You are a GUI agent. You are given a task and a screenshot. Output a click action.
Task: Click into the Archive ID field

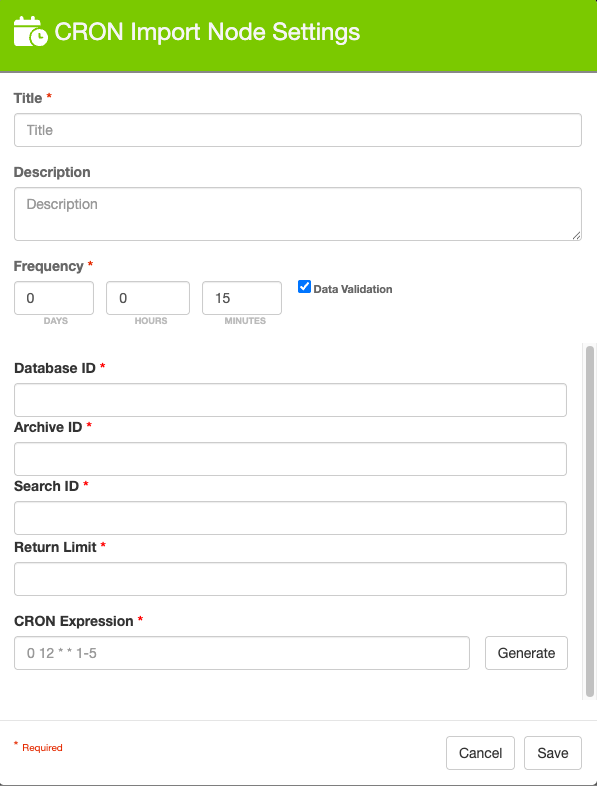click(290, 459)
